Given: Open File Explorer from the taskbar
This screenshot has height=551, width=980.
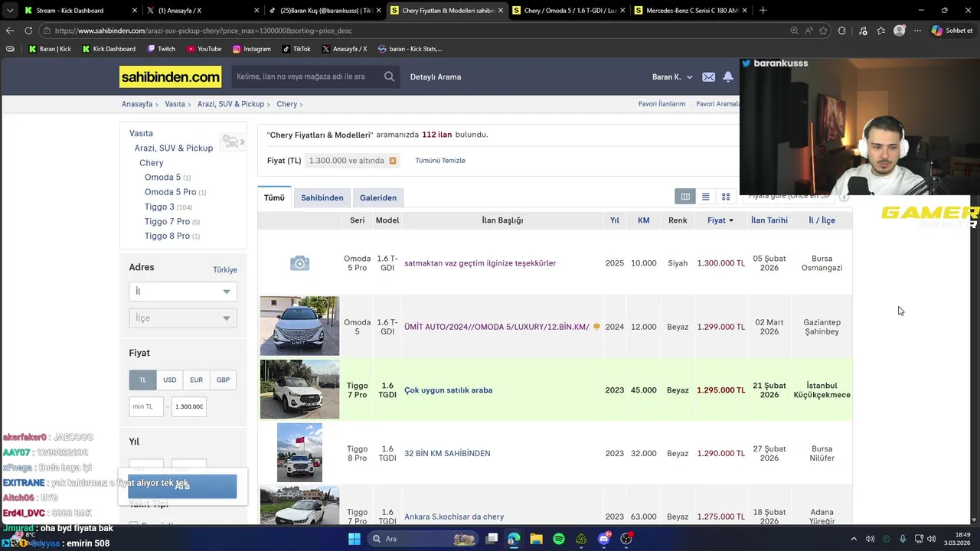Looking at the screenshot, I should pos(536,539).
